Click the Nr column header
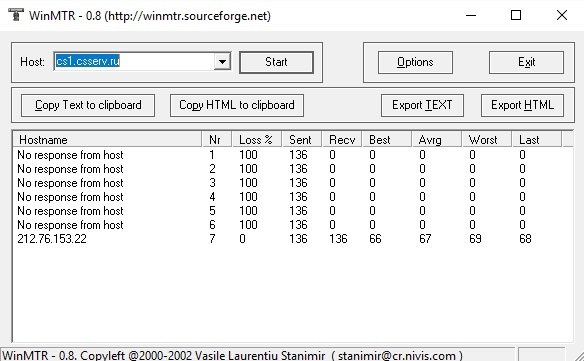 (x=217, y=140)
